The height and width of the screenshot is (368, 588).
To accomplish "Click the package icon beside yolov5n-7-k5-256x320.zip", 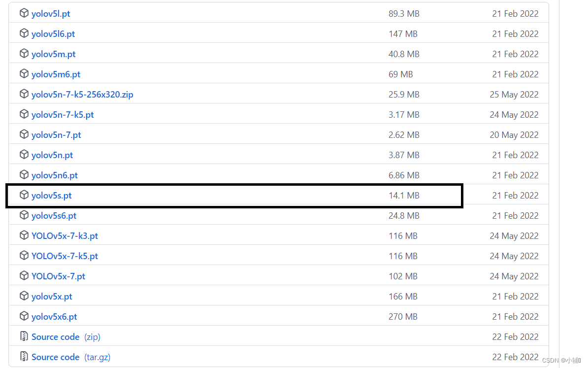I will click(24, 94).
